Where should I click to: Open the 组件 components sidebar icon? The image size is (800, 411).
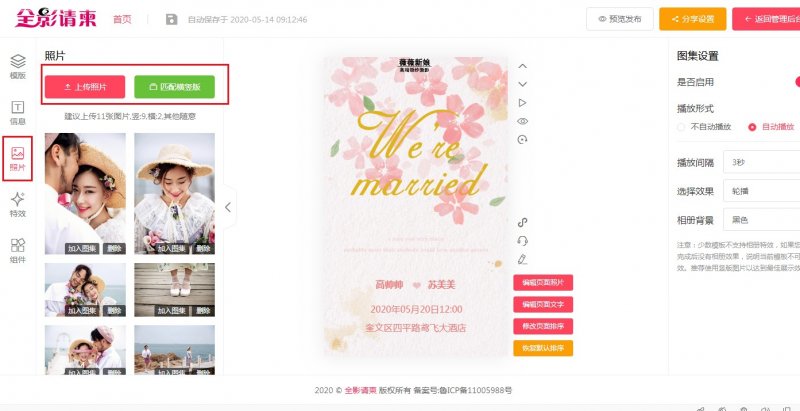[18, 251]
